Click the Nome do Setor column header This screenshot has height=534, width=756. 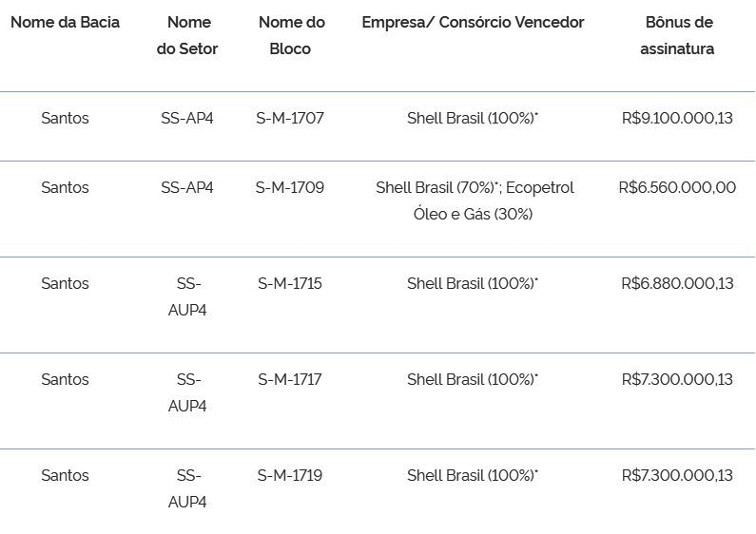click(187, 35)
